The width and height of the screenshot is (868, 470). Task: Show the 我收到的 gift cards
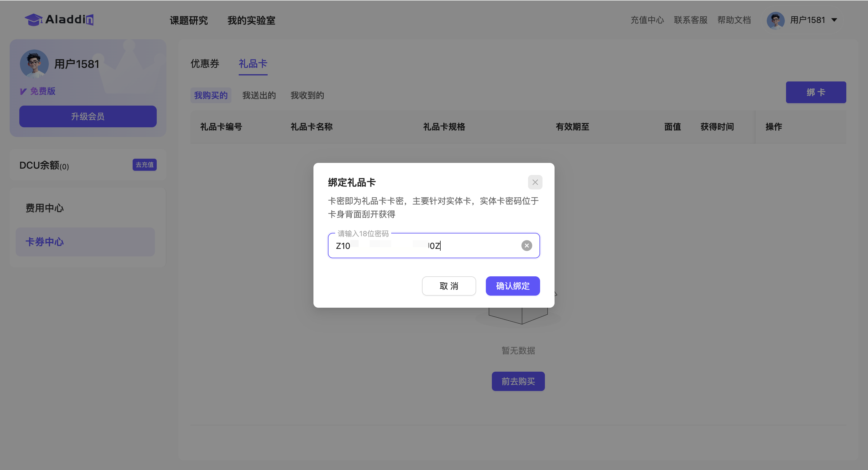tap(307, 95)
